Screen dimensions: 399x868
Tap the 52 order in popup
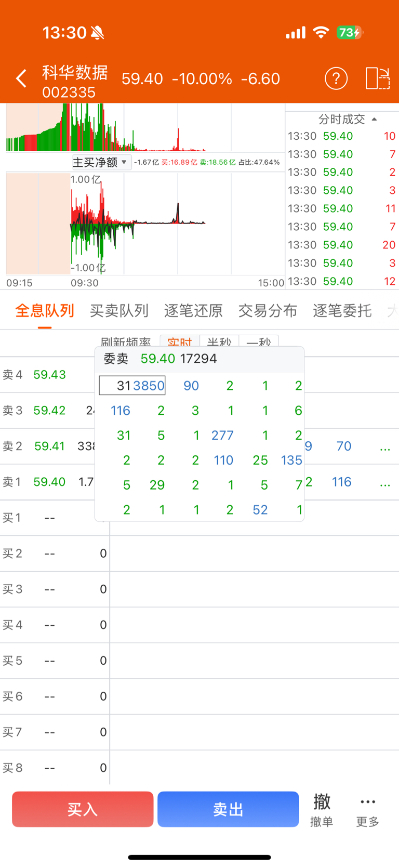260,510
